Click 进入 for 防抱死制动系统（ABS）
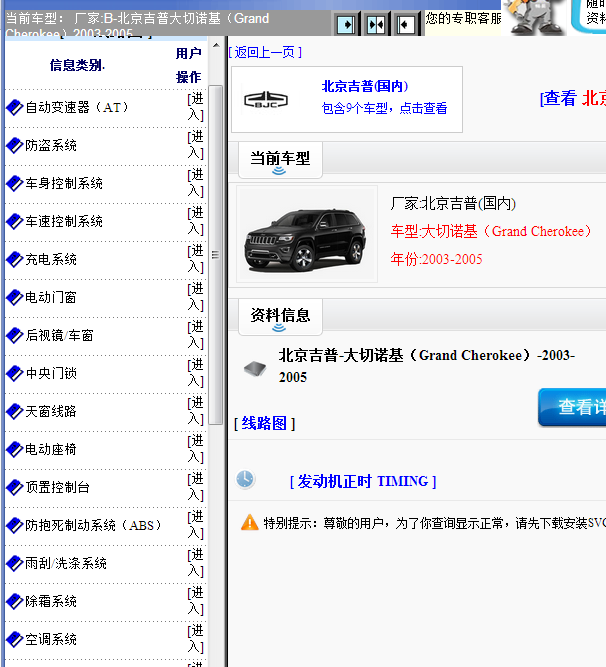606x667 pixels. (x=196, y=525)
